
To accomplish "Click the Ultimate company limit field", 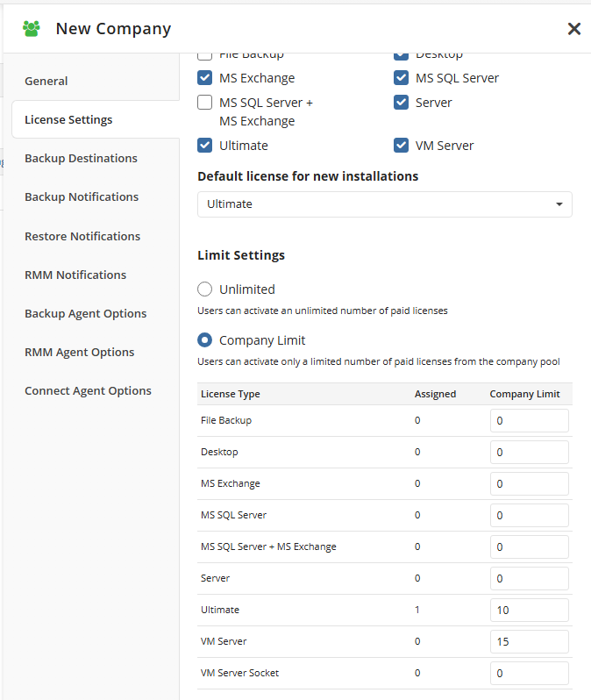I will [x=529, y=611].
